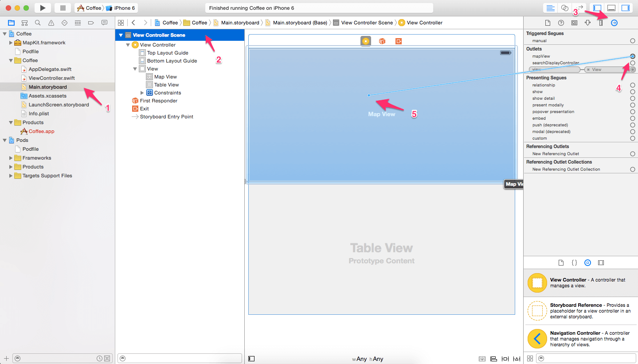This screenshot has height=364, width=638.
Task: Collapse the View Controller Scene outline
Action: tap(121, 35)
